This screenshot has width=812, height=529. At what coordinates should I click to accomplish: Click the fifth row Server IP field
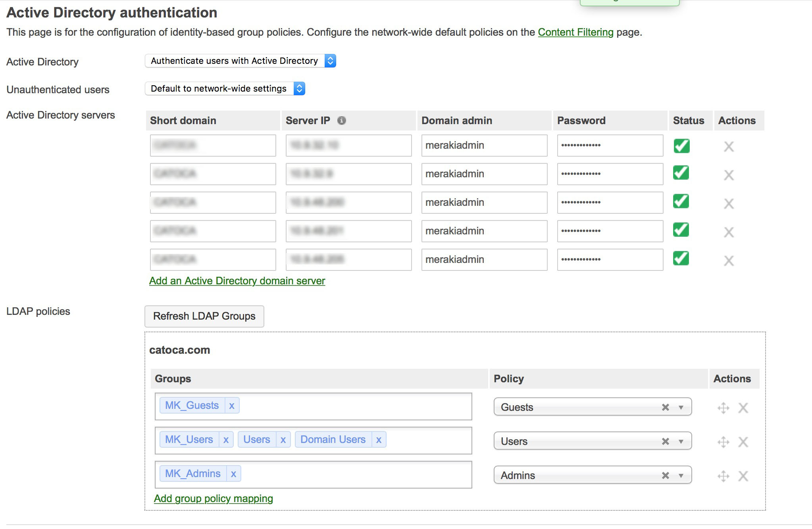click(x=349, y=260)
